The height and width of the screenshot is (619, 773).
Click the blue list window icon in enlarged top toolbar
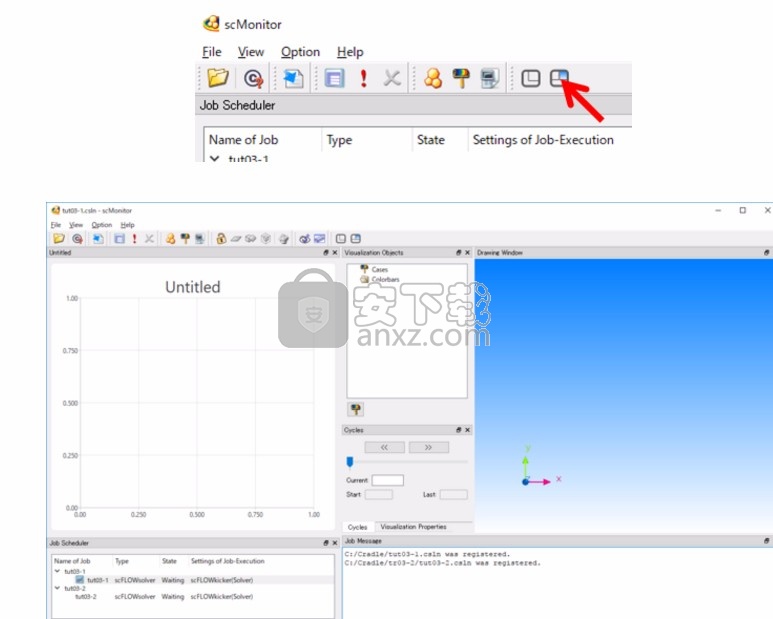(x=334, y=78)
